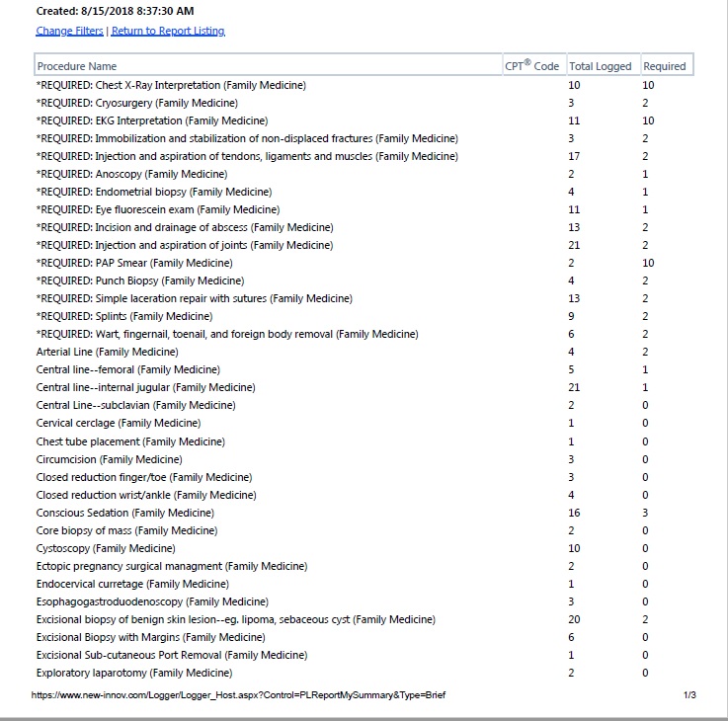Select the Conscious Sedation row
This screenshot has height=721, width=728.
click(x=124, y=513)
